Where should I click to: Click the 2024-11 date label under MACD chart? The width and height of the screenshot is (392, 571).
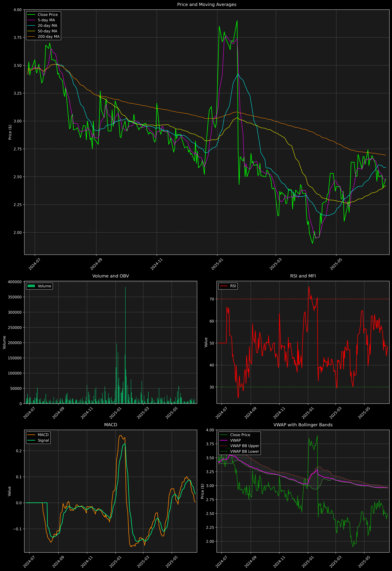[86, 562]
